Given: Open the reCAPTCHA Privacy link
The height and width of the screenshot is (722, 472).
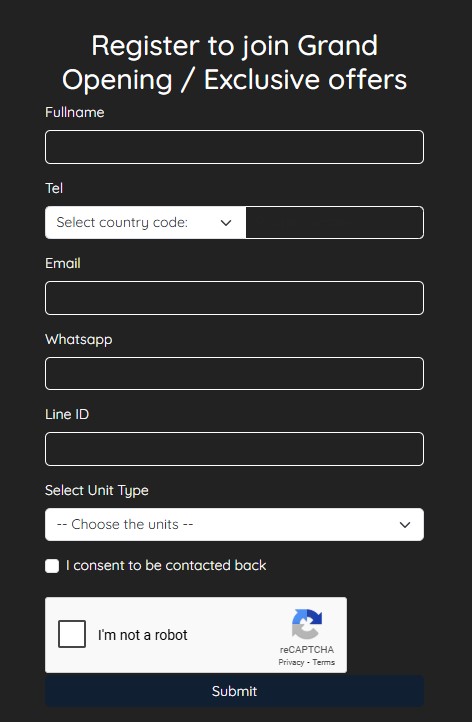Looking at the screenshot, I should click(x=291, y=662).
